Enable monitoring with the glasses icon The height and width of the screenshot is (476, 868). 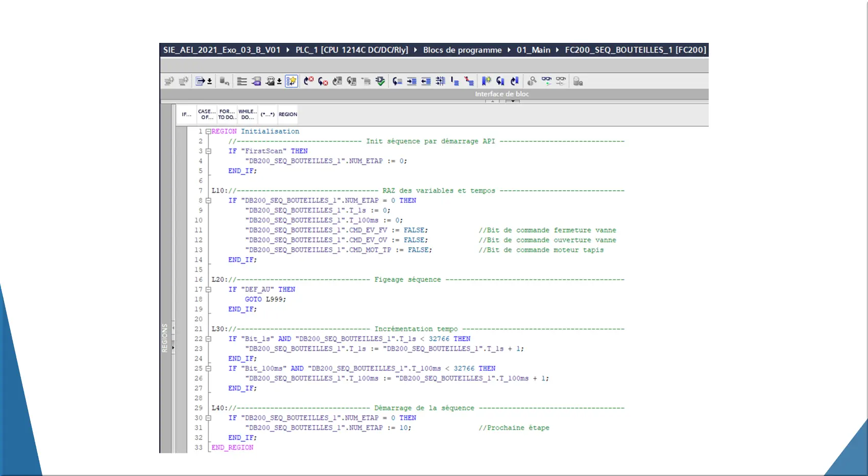(546, 81)
